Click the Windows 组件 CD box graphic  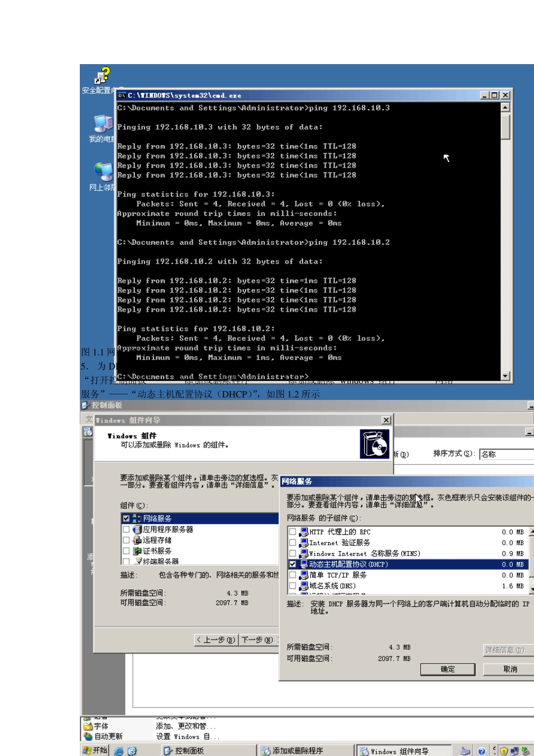point(374,444)
